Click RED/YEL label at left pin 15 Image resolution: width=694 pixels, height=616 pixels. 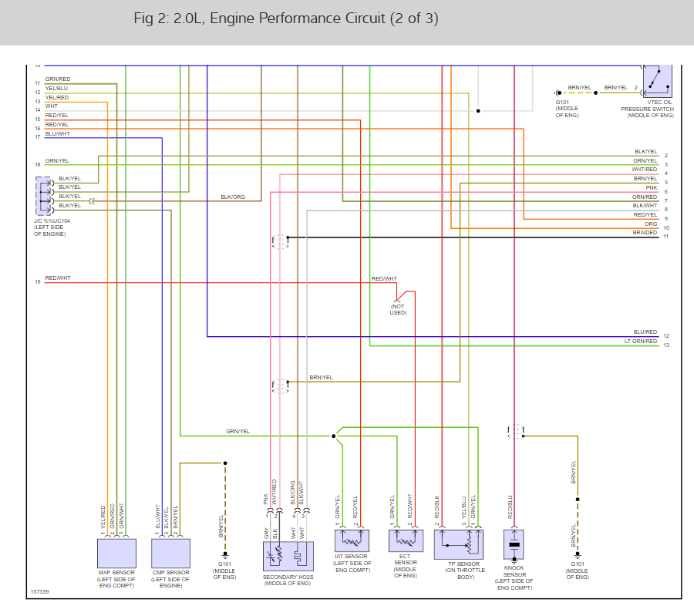(56, 115)
